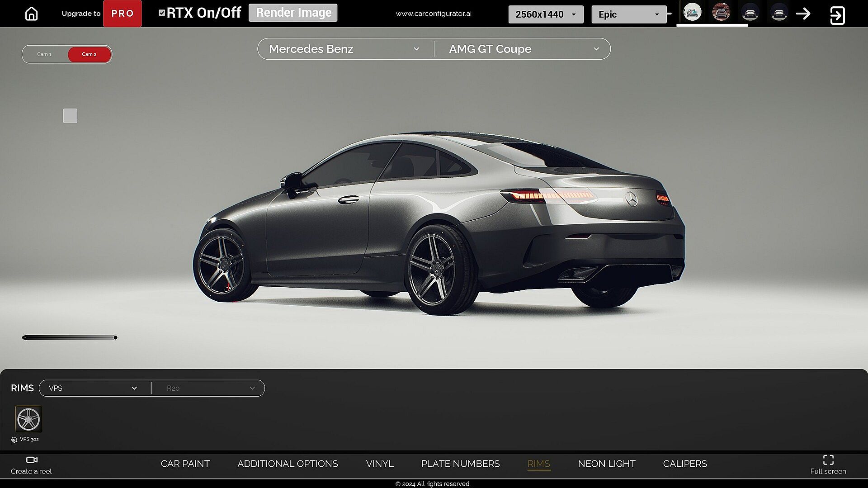Switch to Cam 2 view
This screenshot has width=868, height=488.
pyautogui.click(x=89, y=54)
